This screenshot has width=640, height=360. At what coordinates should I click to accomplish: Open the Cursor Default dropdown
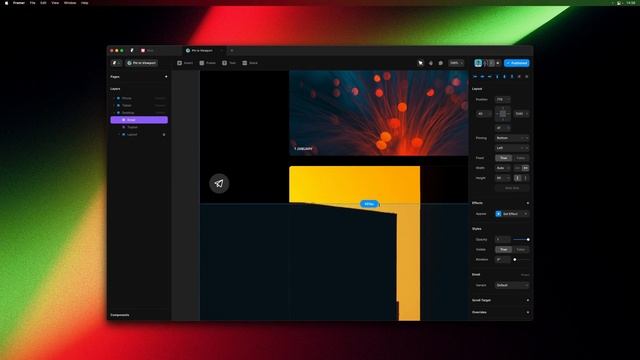tap(512, 285)
